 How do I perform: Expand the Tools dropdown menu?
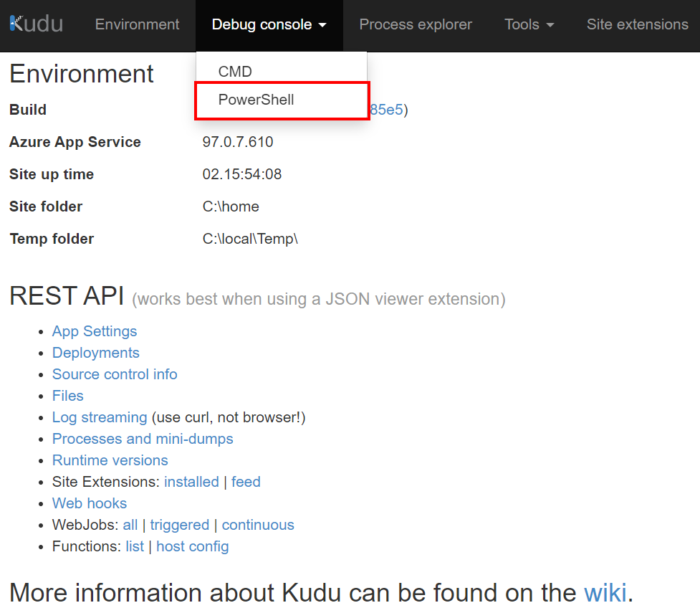coord(529,24)
